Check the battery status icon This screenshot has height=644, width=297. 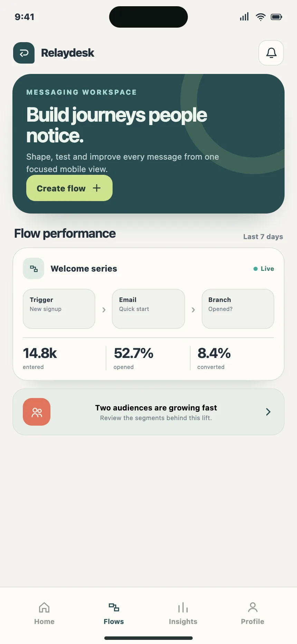point(276,17)
